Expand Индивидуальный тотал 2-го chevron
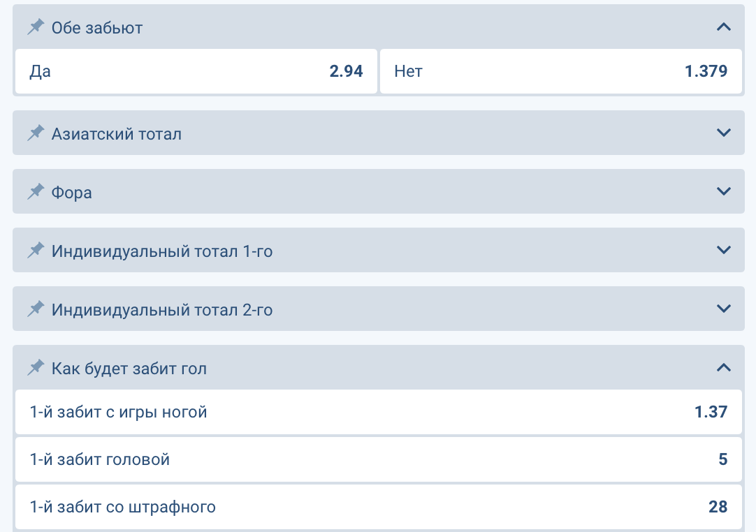 coord(724,309)
